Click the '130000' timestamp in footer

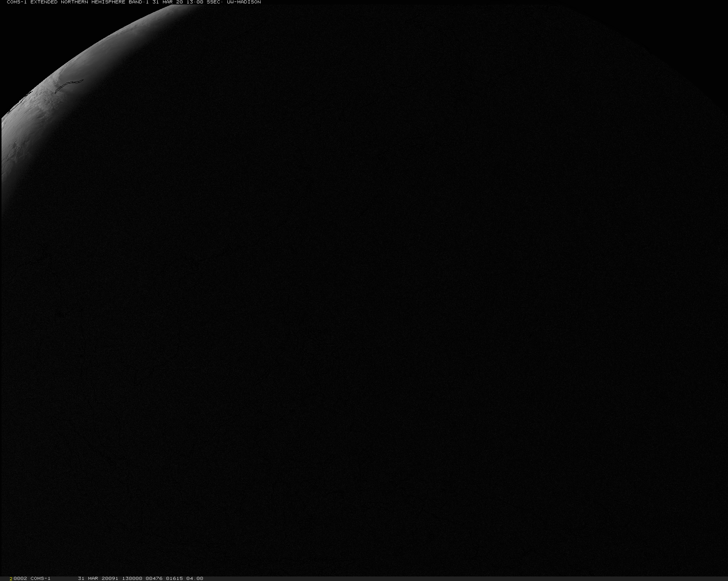132,578
